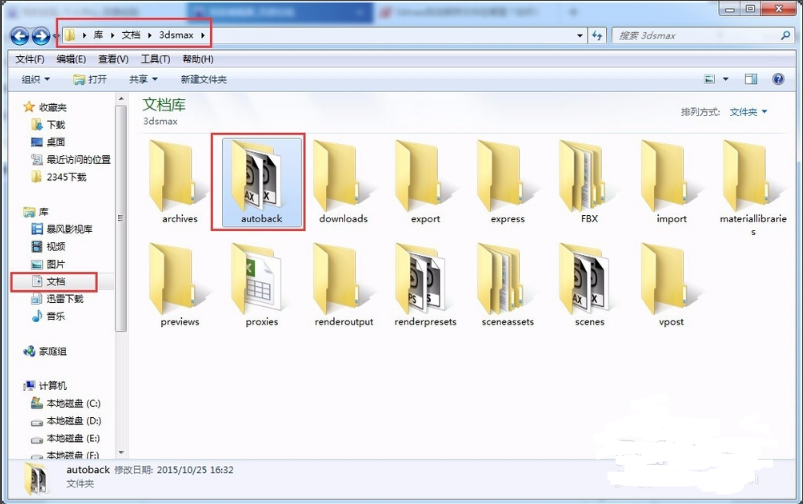The image size is (803, 504).
Task: Open 2345下载 in sidebar
Action: point(59,177)
